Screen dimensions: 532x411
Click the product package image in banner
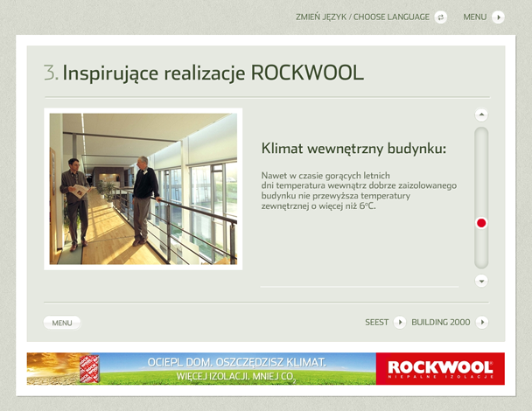(x=89, y=368)
